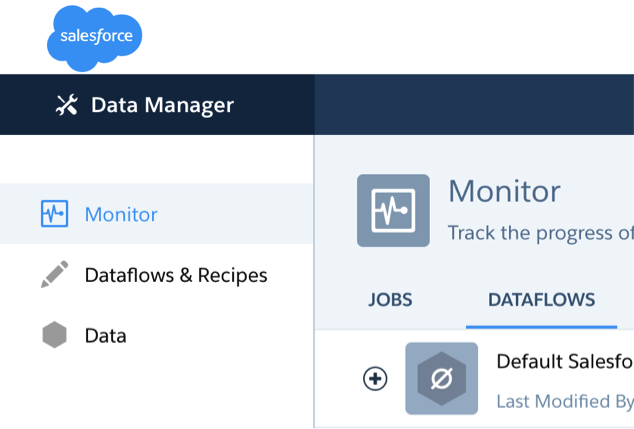Viewport: 634px width, 429px height.
Task: Open the Data section in sidebar
Action: [156, 335]
